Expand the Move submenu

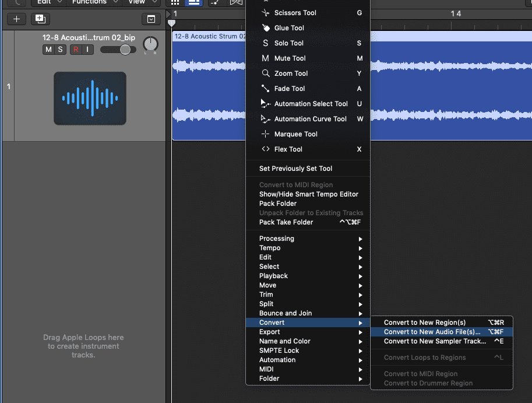pos(308,285)
